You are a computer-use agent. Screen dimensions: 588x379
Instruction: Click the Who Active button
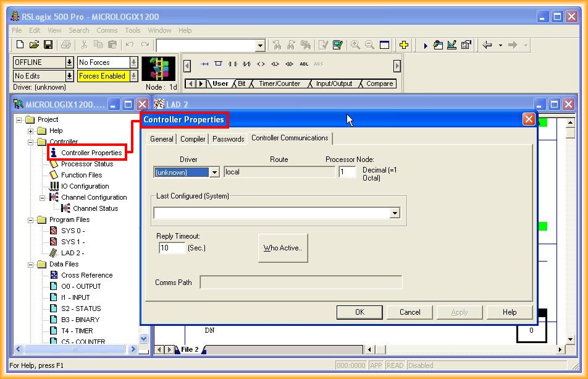(x=282, y=248)
